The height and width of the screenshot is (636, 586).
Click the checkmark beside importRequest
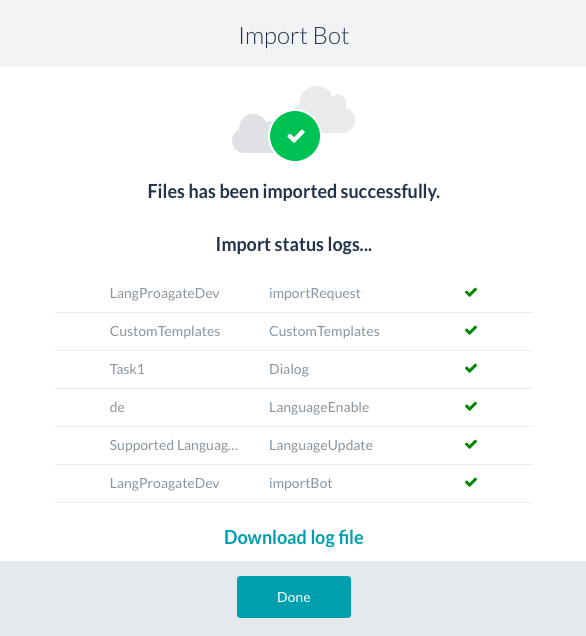pyautogui.click(x=471, y=292)
